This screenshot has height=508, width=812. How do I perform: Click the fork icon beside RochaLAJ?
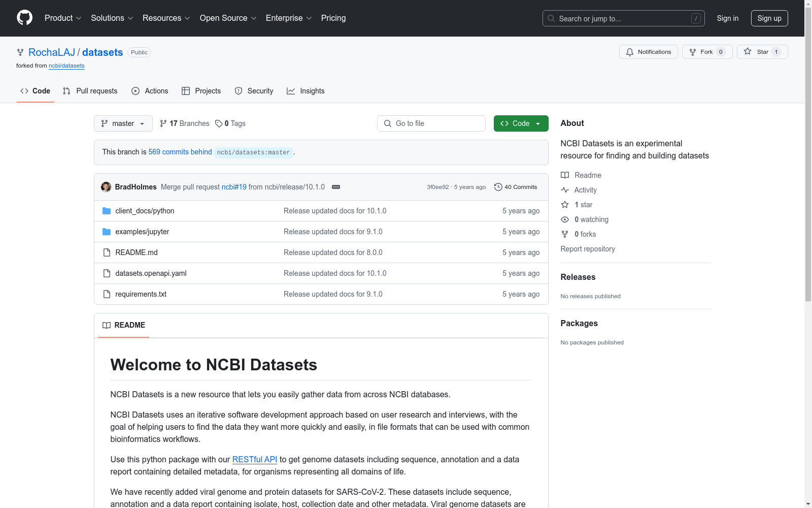(x=20, y=52)
